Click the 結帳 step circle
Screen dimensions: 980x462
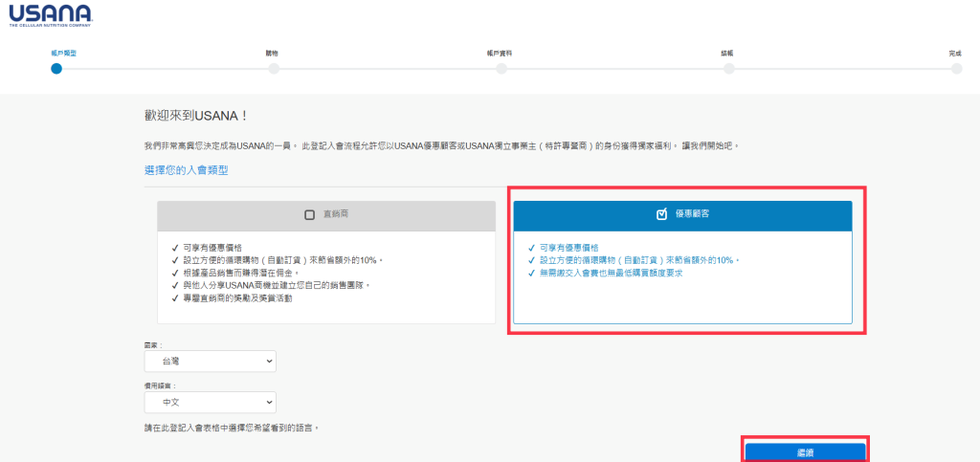726,68
